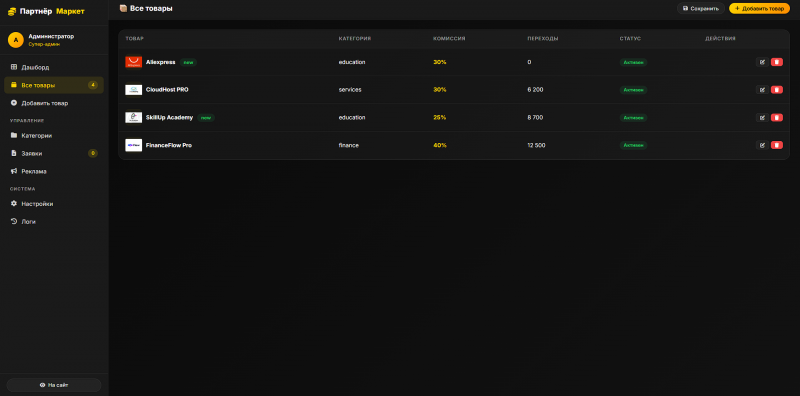This screenshot has height=396, width=800.
Task: Click the Aliexpress logo thumbnail
Action: click(x=134, y=62)
